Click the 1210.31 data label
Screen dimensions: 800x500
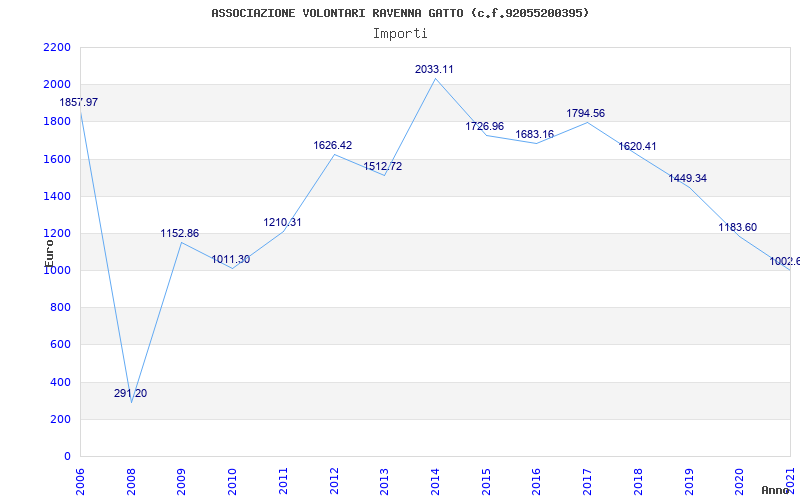(282, 222)
